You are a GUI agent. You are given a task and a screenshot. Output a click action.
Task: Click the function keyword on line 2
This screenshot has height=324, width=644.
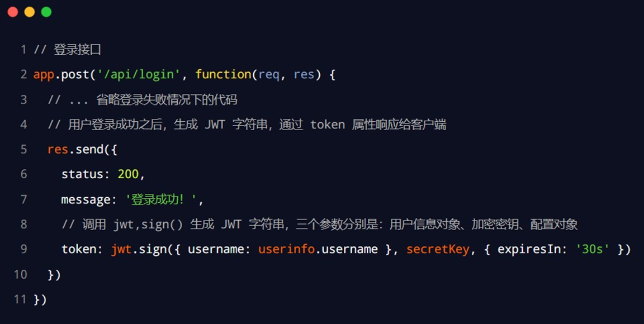(x=223, y=74)
